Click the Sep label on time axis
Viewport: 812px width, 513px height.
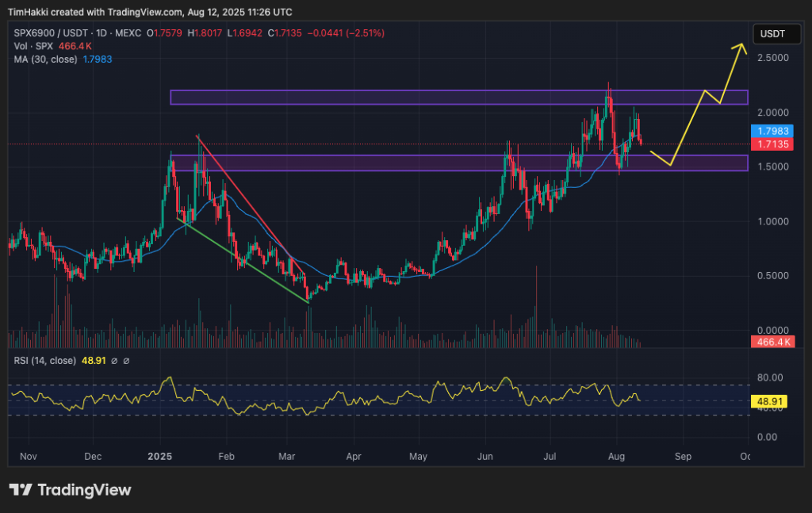pyautogui.click(x=683, y=457)
